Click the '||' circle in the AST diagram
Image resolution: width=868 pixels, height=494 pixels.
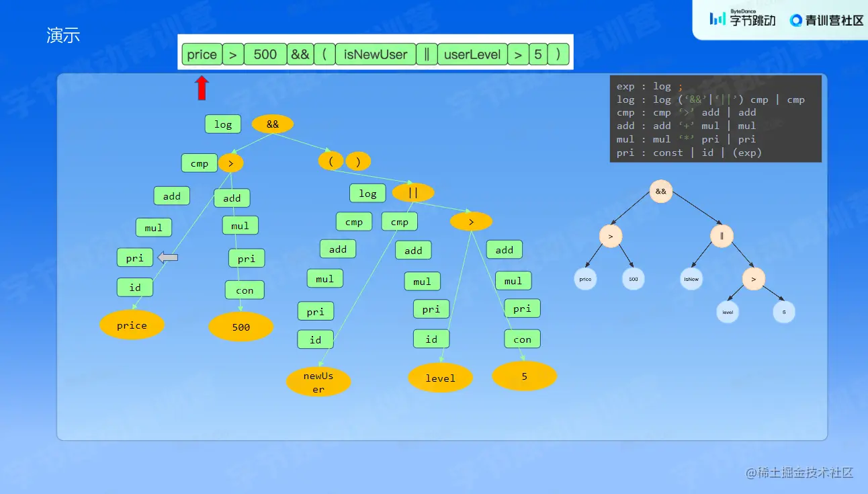(x=722, y=236)
